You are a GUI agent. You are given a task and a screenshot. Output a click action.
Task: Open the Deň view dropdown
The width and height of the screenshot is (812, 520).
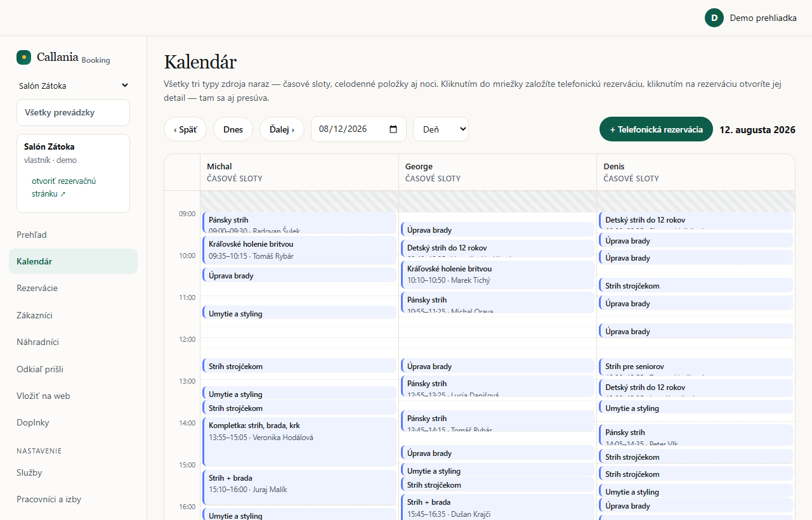pyautogui.click(x=441, y=129)
